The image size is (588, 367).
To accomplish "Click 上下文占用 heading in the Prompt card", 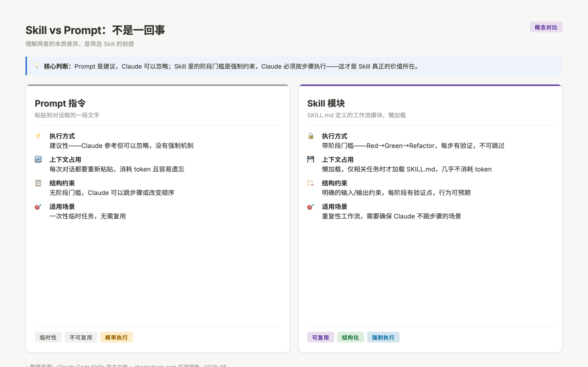I will click(x=65, y=159).
